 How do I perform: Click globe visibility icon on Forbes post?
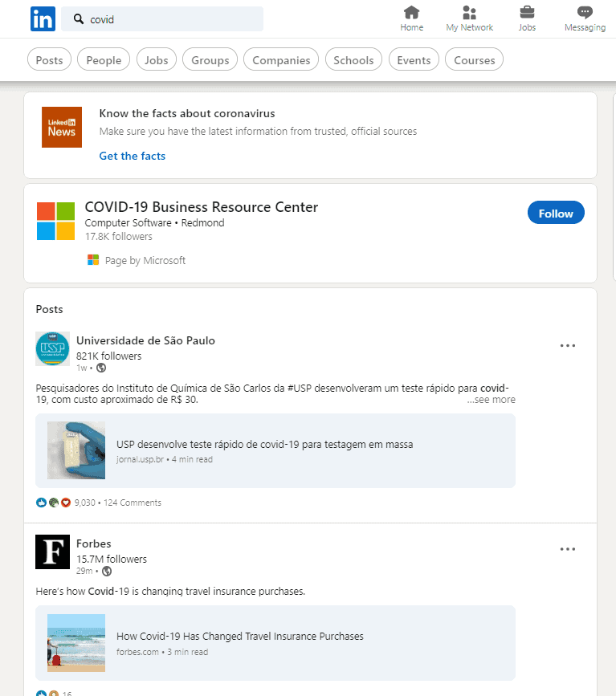tap(107, 572)
